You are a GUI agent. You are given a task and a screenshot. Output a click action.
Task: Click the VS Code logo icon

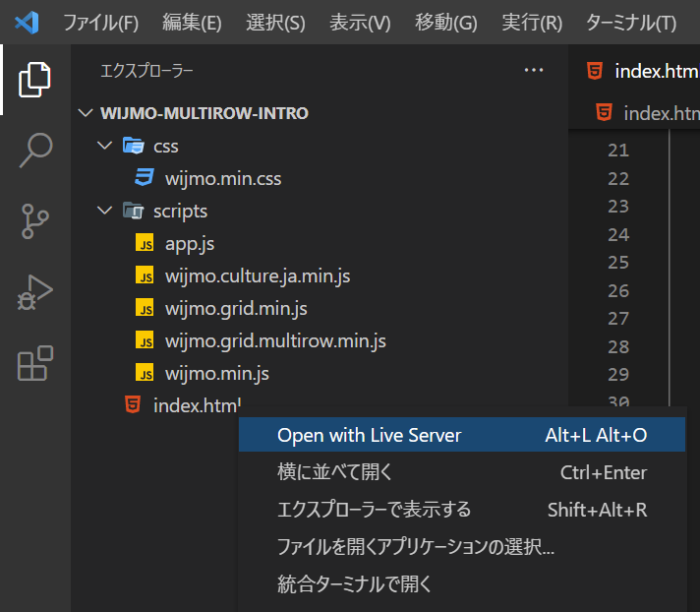(27, 23)
